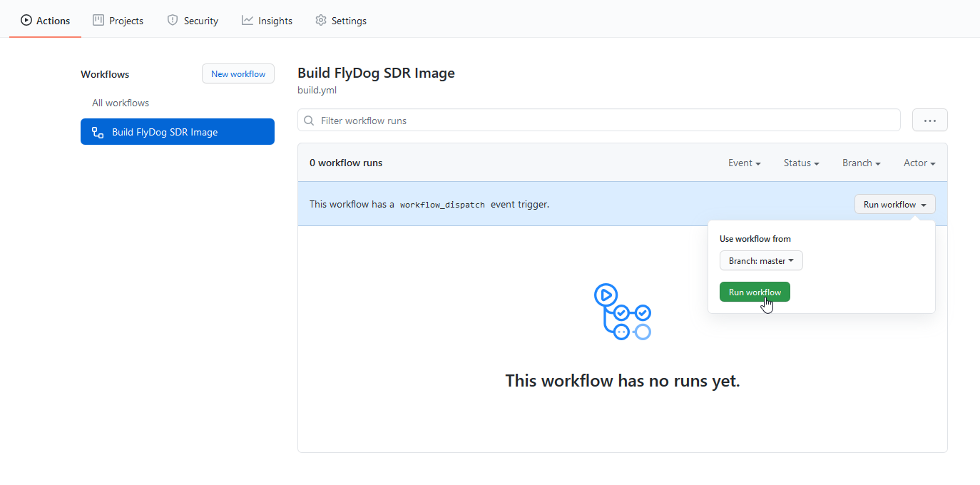Toggle the gray Run workflow dropdown
The image size is (980, 485).
(895, 204)
